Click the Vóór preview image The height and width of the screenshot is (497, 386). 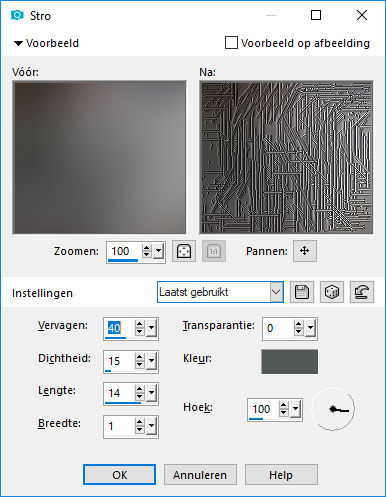(99, 157)
